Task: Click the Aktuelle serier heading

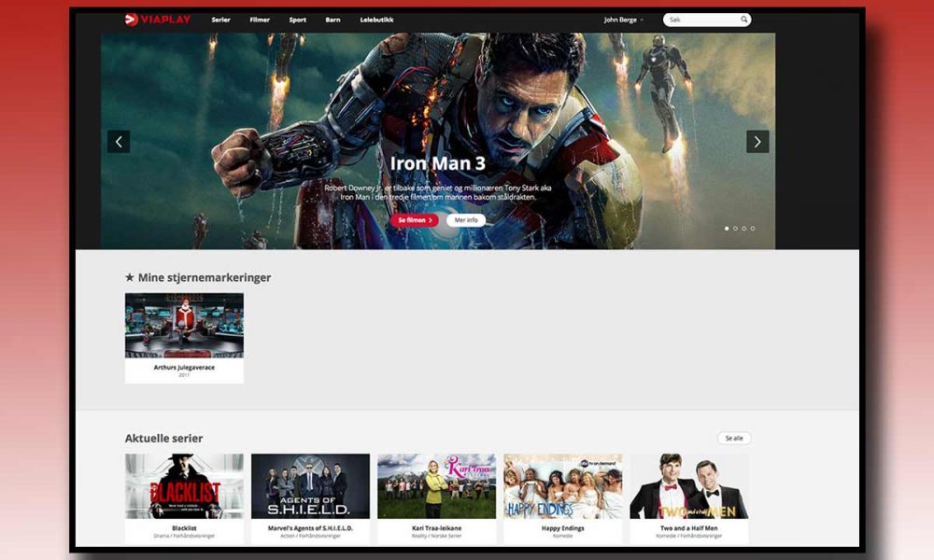Action: [x=163, y=439]
